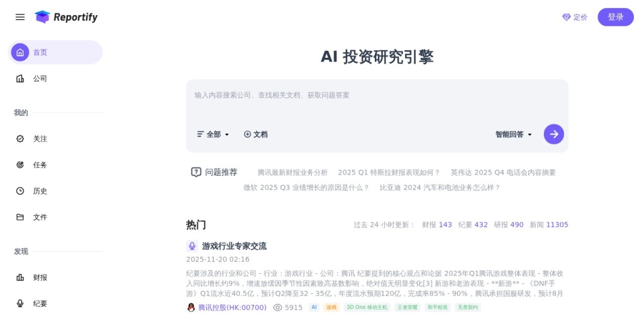Image resolution: width=644 pixels, height=314 pixels.
Task: Click the 登录 login button
Action: pos(615,17)
